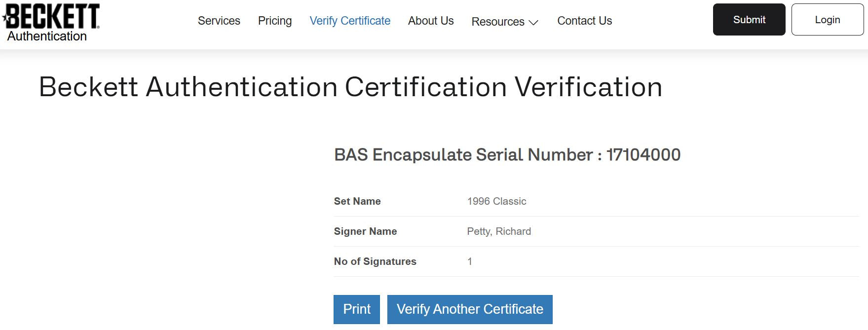
Task: Open the Contact Us page
Action: (x=585, y=21)
